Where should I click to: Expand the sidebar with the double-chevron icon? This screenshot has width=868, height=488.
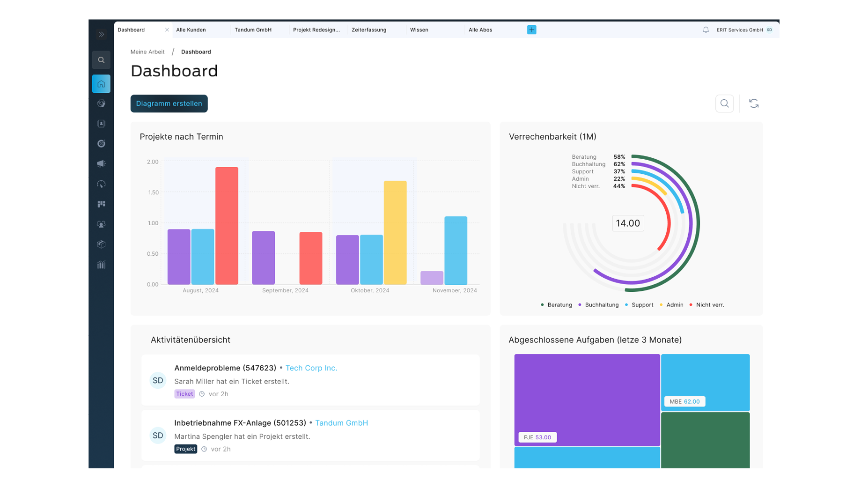point(101,34)
